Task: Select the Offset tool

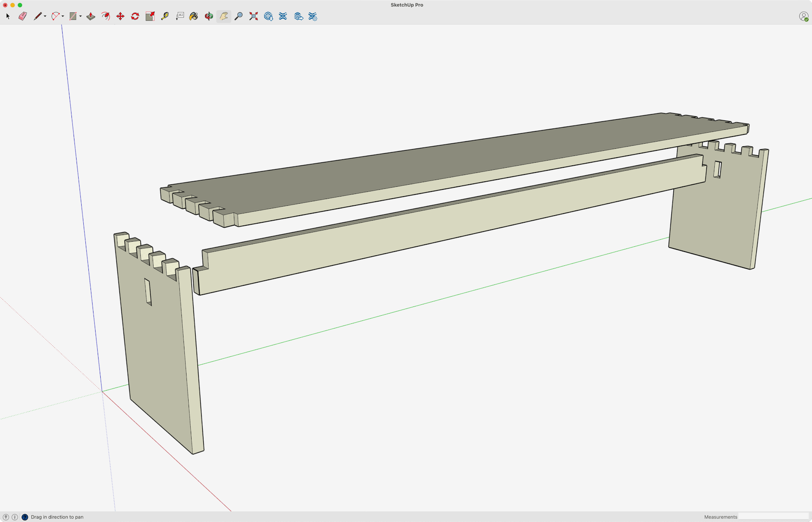Action: [x=105, y=16]
